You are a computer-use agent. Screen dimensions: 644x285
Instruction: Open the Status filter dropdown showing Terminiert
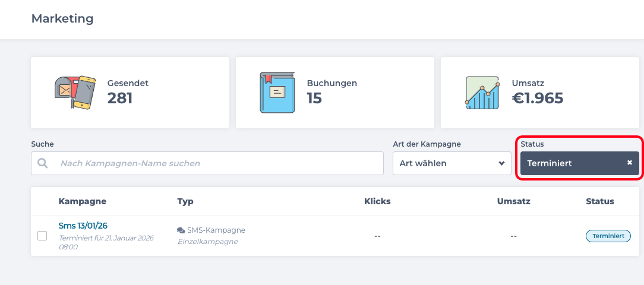[570, 163]
